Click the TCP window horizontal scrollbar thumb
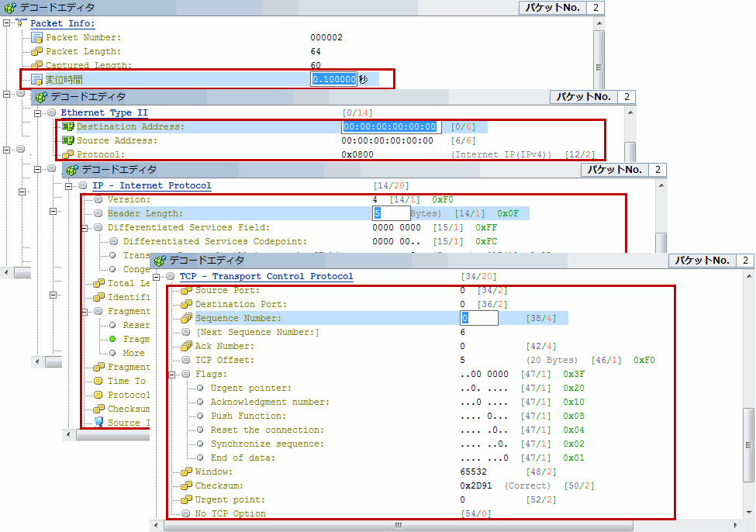756x532 pixels. (399, 525)
